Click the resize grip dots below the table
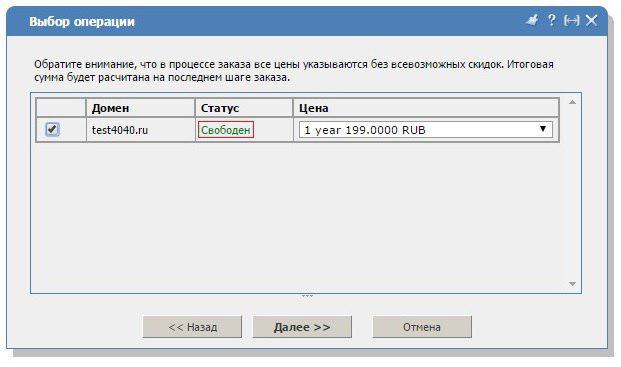This screenshot has height=367, width=621. [307, 296]
